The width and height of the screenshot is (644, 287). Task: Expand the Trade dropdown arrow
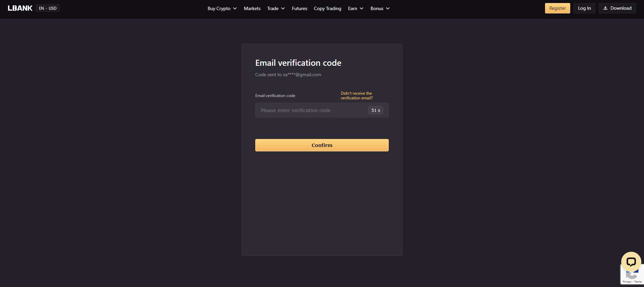pos(283,8)
